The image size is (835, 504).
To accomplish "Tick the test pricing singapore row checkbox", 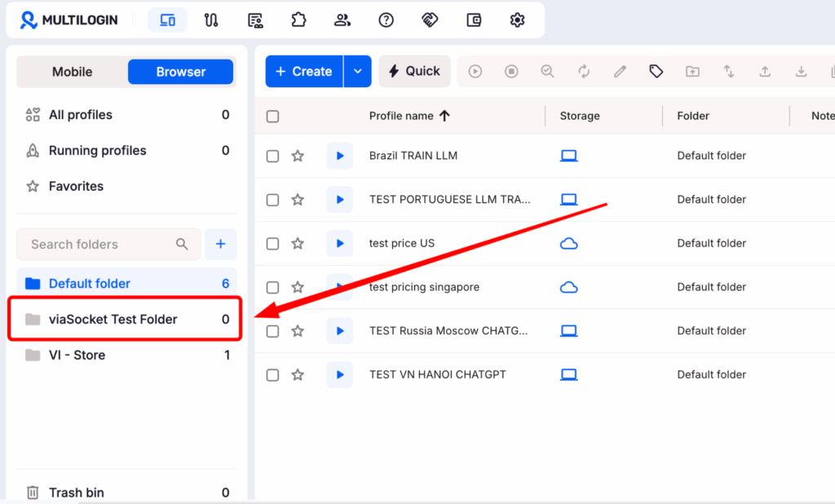I will tap(272, 287).
